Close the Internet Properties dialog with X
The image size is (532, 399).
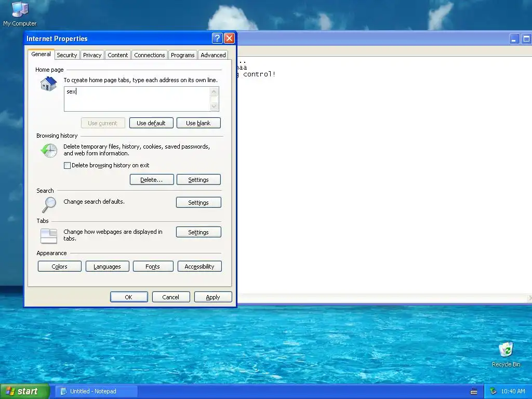(x=229, y=38)
